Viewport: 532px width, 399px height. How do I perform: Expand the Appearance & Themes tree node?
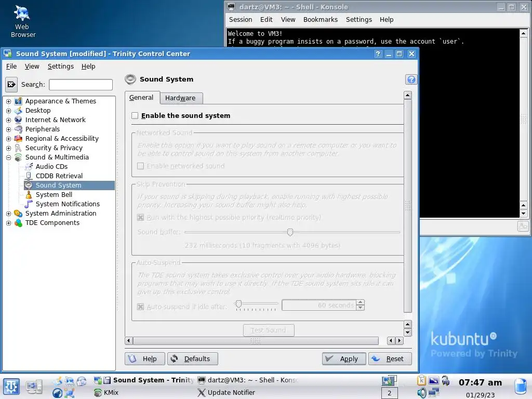pyautogui.click(x=8, y=101)
